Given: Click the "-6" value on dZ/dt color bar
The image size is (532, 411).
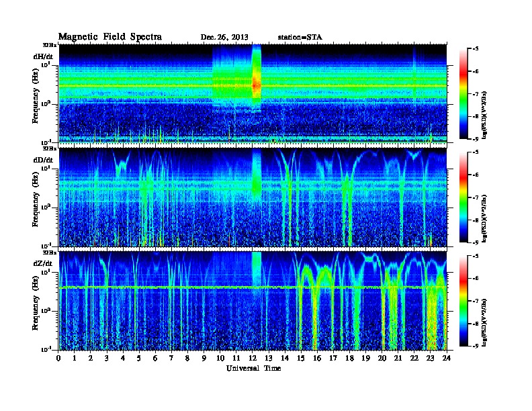Looking at the screenshot, I should tap(476, 279).
